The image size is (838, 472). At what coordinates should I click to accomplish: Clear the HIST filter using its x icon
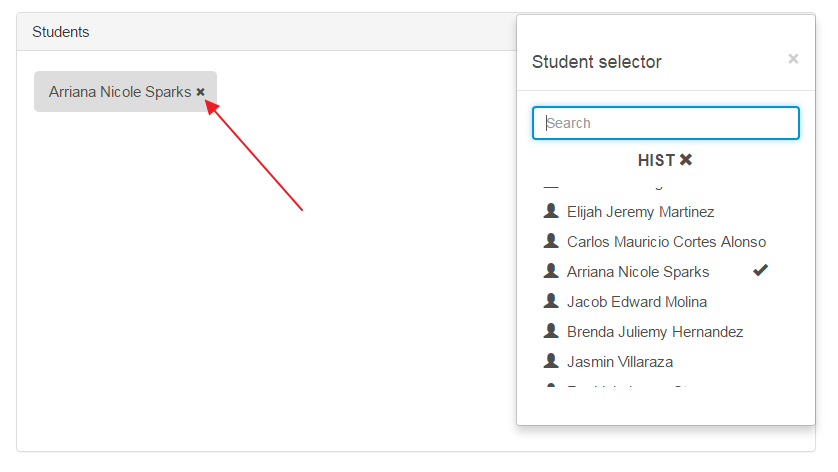[686, 160]
